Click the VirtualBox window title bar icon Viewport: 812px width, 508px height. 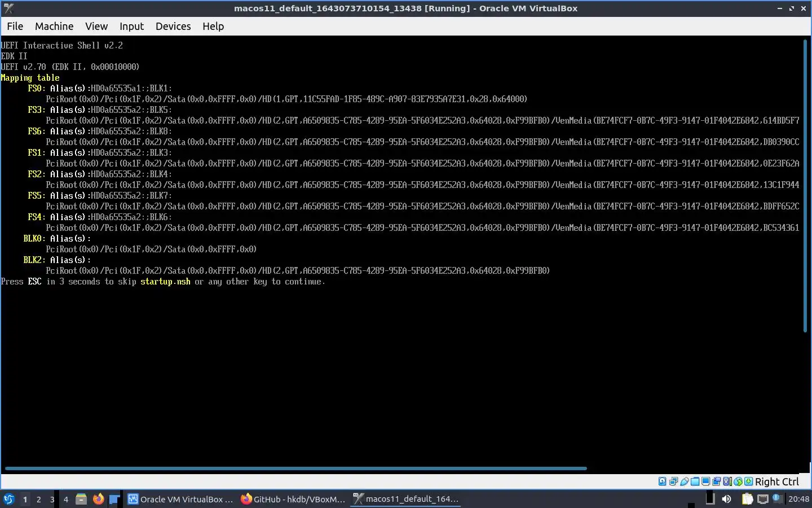pos(8,8)
